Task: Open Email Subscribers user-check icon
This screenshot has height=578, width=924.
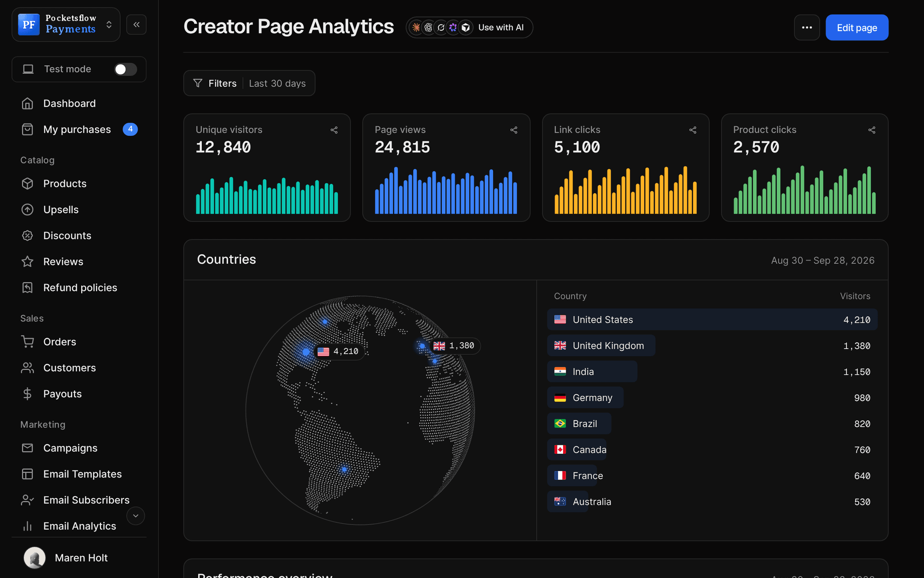Action: click(x=28, y=500)
